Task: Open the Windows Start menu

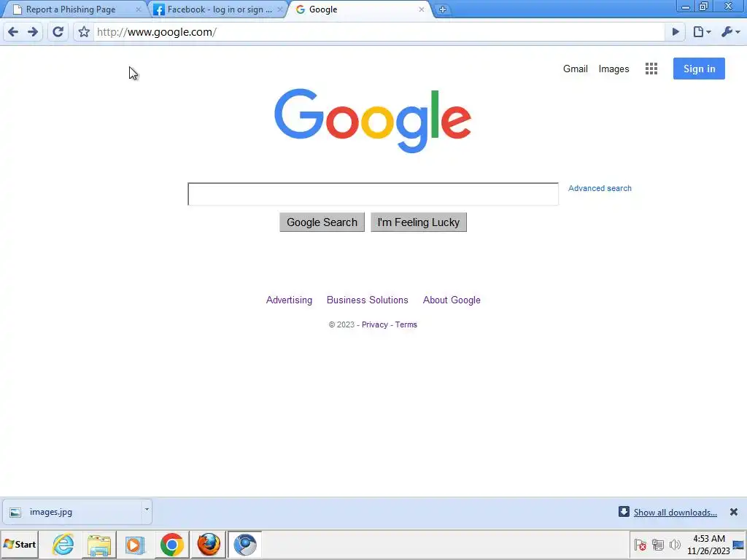Action: pos(20,544)
